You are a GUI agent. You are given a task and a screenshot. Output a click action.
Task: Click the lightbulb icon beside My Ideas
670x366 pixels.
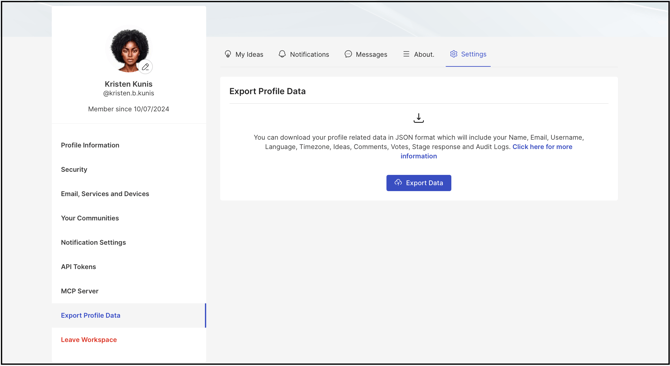[x=228, y=54]
